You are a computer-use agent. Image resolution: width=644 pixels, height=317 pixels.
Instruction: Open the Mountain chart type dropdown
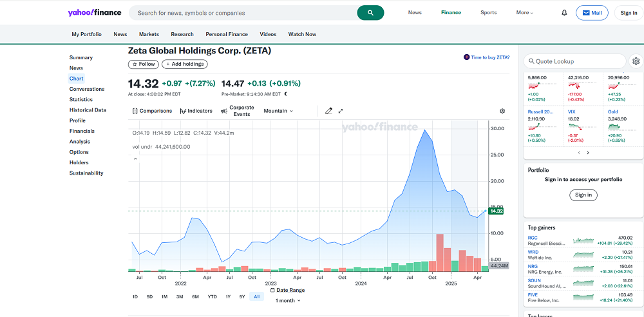click(278, 111)
